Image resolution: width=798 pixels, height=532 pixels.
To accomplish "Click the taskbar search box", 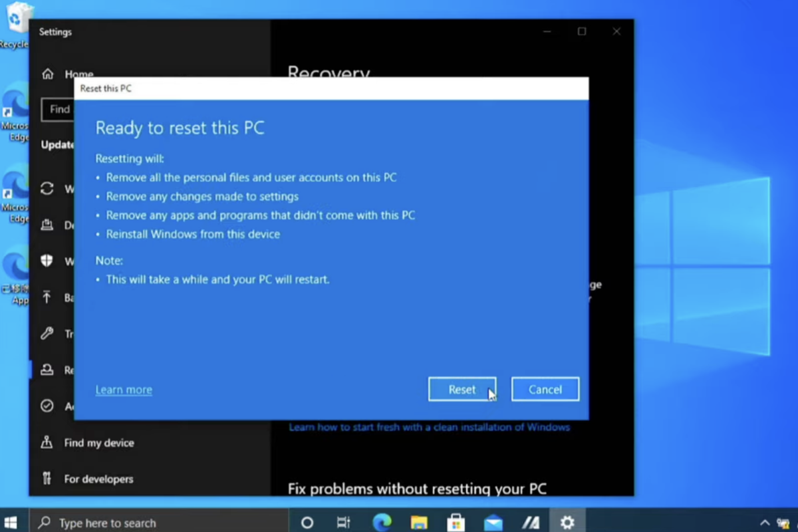I will click(x=160, y=523).
